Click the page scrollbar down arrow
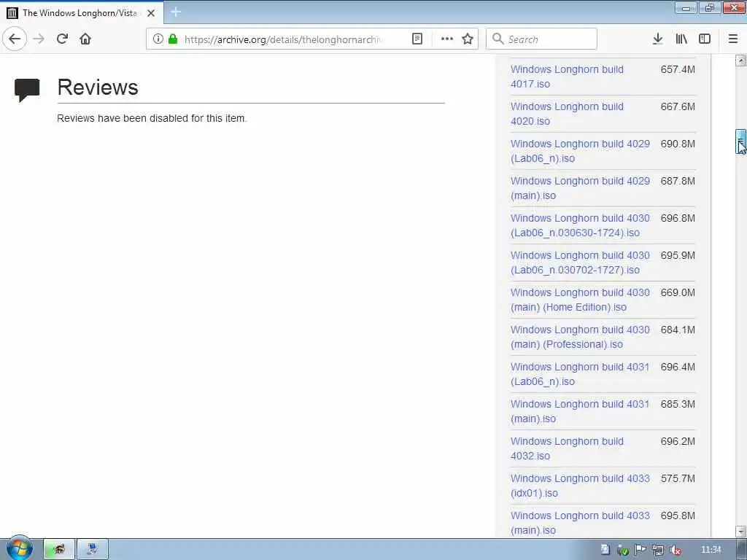This screenshot has height=560, width=747. tap(740, 531)
